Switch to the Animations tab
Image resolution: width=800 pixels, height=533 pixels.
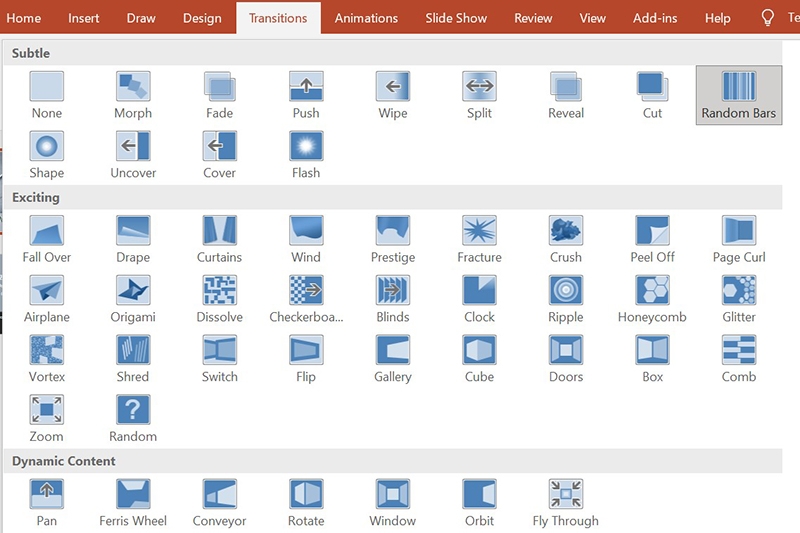pos(366,18)
